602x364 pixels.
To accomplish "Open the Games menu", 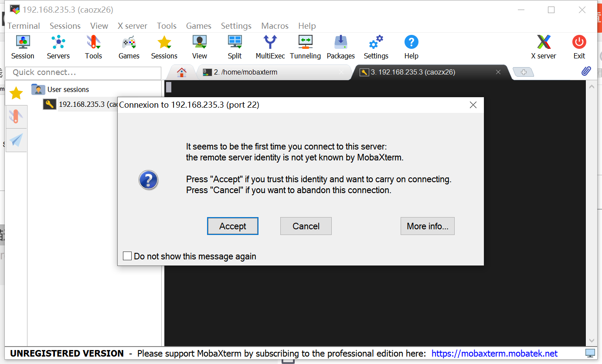I will point(199,26).
